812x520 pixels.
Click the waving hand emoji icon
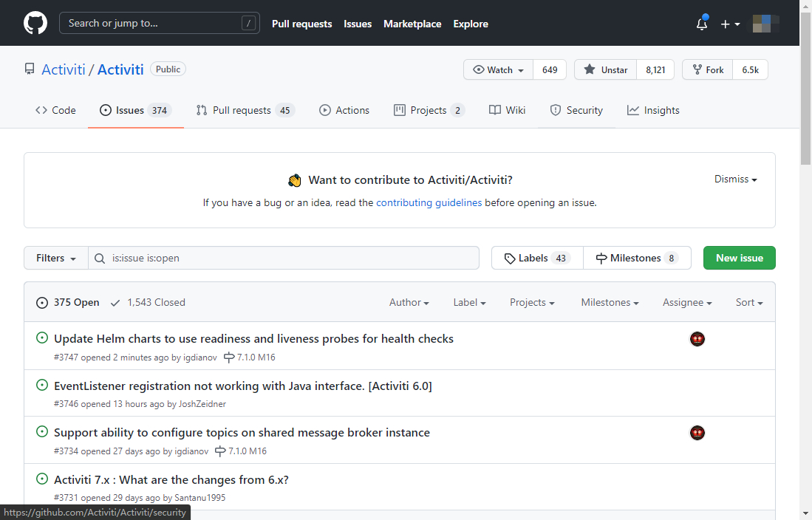coord(295,180)
